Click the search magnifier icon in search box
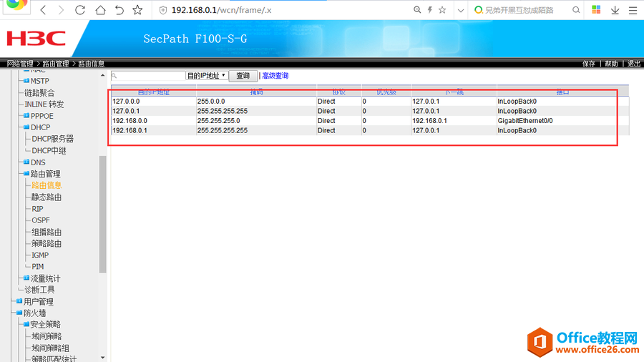The width and height of the screenshot is (644, 362). click(x=576, y=10)
